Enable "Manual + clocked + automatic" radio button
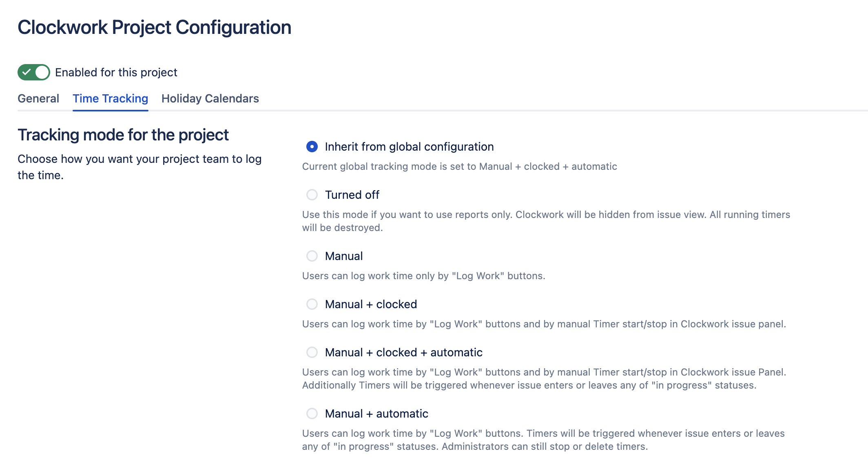This screenshot has height=469, width=868. point(312,352)
